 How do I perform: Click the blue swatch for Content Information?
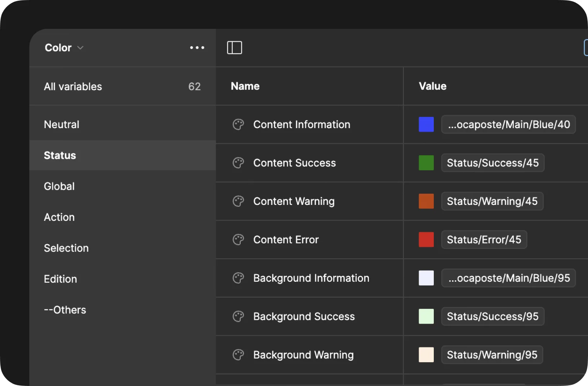(x=426, y=124)
